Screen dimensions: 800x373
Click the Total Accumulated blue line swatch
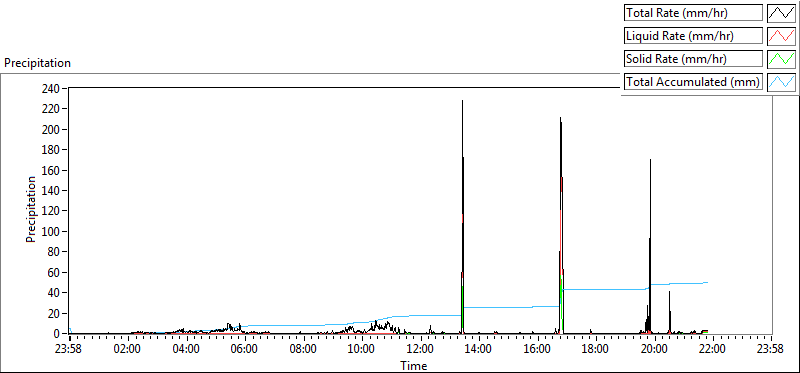(x=782, y=82)
